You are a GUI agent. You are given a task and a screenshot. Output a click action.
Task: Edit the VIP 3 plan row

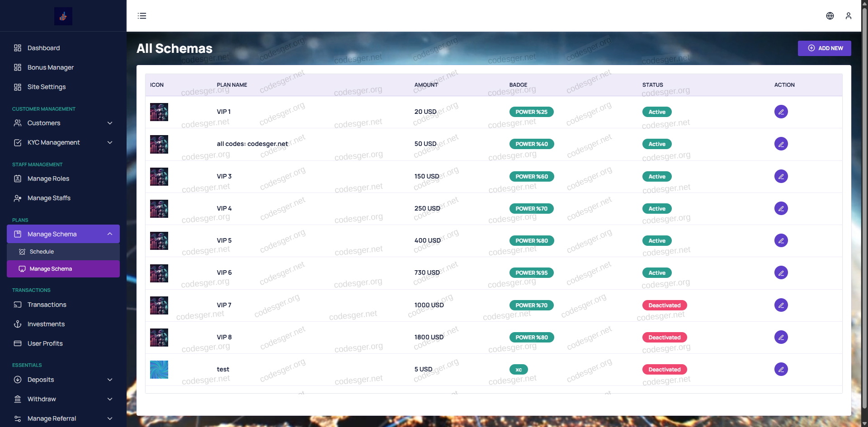781,176
